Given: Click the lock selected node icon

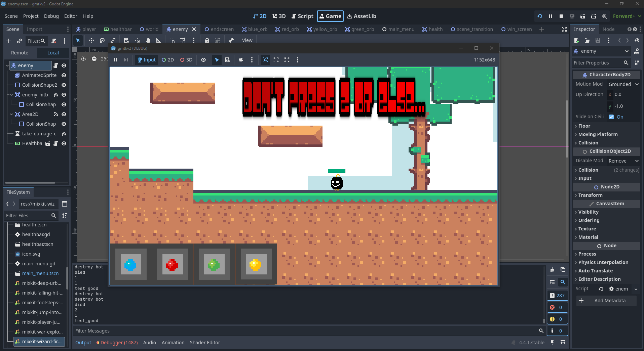Looking at the screenshot, I should [x=207, y=40].
